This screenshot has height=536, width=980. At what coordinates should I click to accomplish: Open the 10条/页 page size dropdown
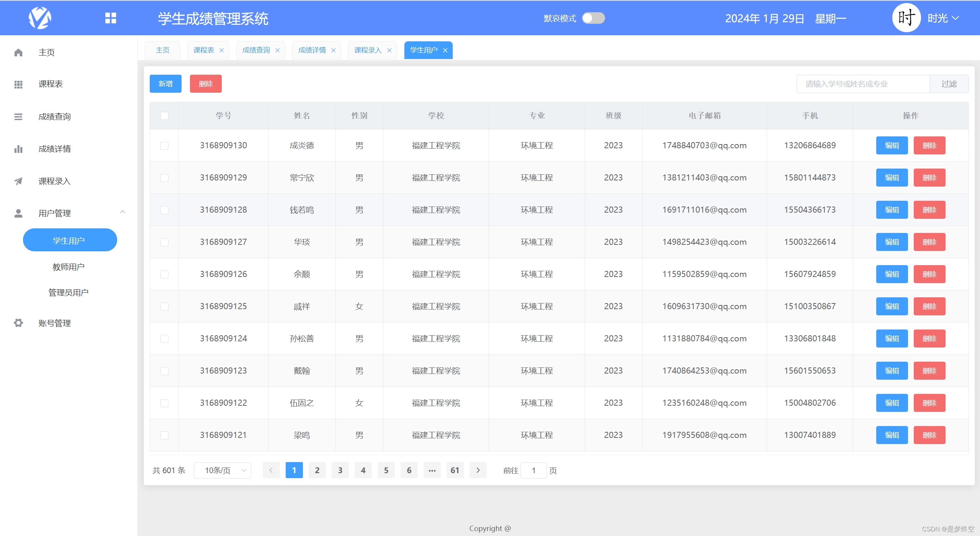222,470
